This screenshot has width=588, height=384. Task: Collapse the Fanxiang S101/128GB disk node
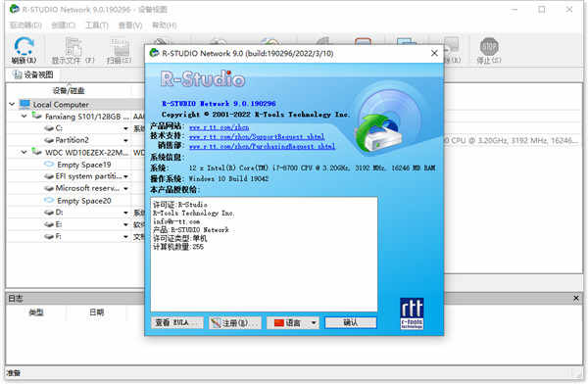[24, 116]
